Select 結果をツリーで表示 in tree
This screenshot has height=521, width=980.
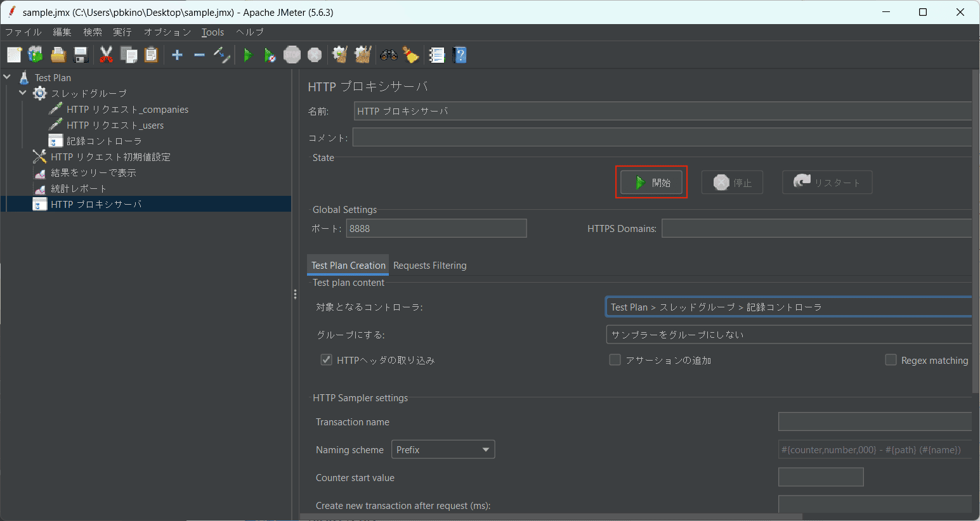pyautogui.click(x=93, y=172)
